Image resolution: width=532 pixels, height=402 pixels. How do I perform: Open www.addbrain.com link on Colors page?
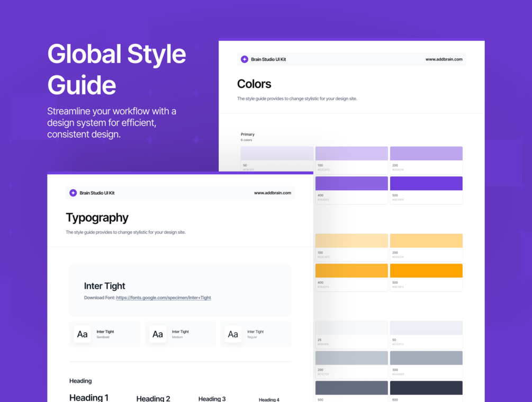(x=444, y=59)
